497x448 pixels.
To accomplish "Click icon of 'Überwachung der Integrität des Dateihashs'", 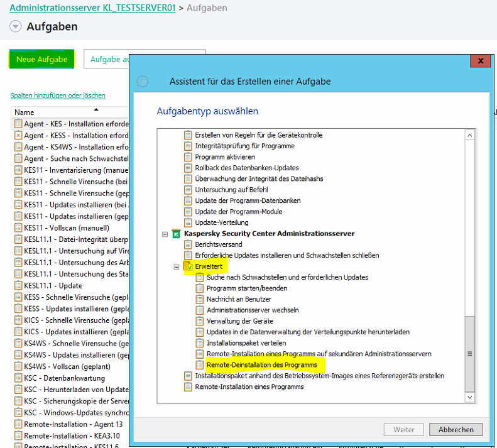I will click(188, 179).
